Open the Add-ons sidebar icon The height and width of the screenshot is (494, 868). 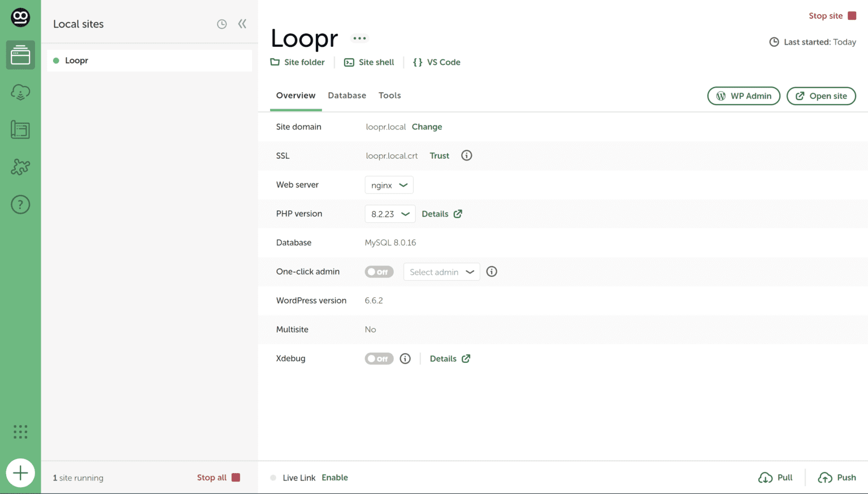[x=20, y=167]
